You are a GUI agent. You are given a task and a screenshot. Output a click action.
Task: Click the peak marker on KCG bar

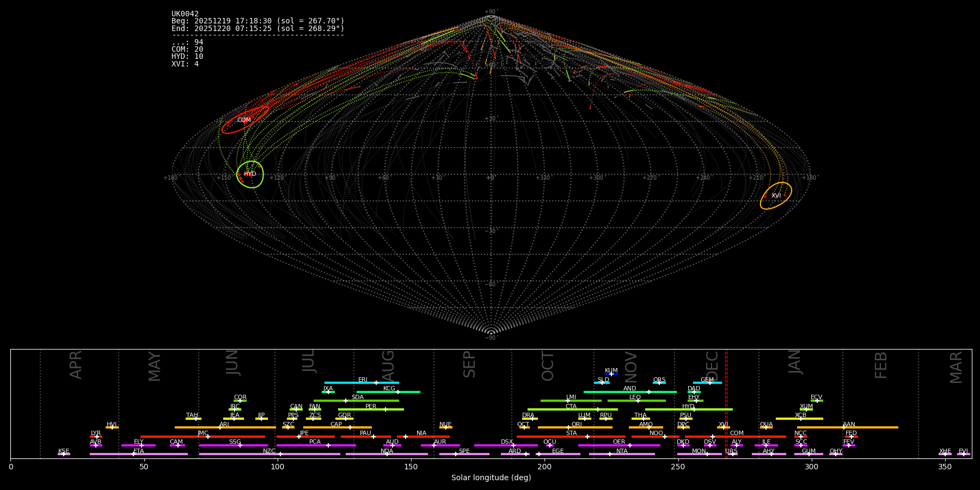(397, 392)
